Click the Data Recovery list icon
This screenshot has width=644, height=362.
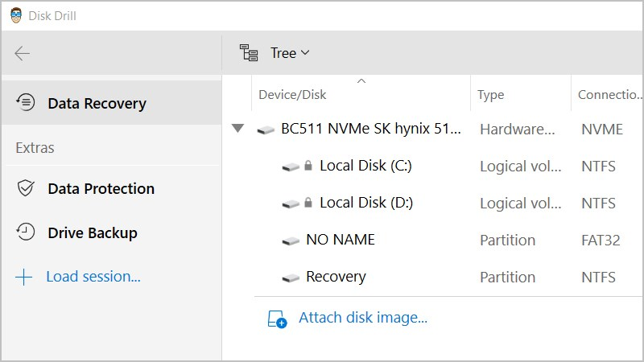pos(26,103)
